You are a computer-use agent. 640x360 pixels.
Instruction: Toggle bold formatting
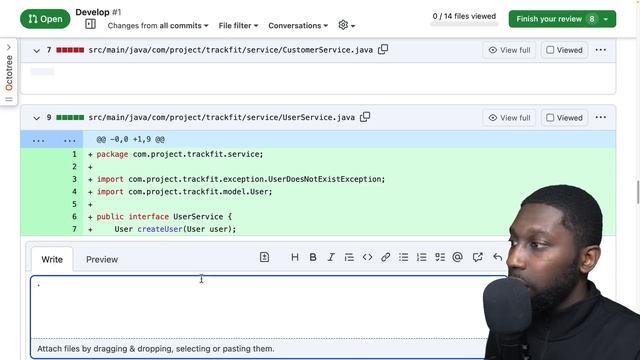coord(313,257)
